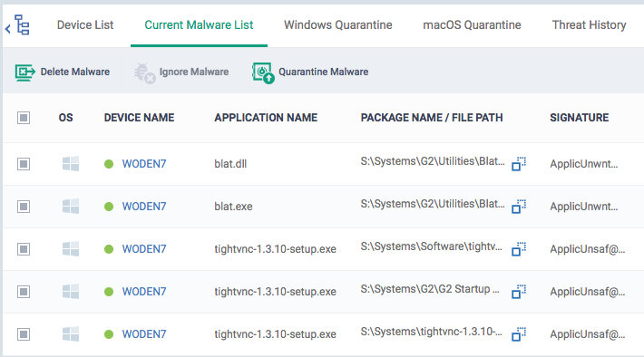644x357 pixels.
Task: Expand file path for blat.exe row
Action: [x=519, y=207]
